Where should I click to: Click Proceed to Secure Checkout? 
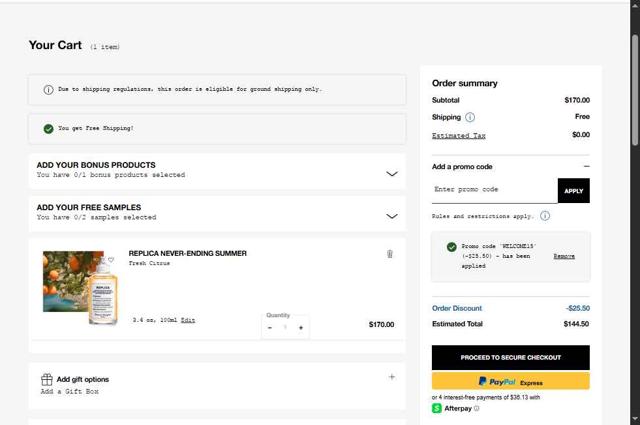(511, 358)
